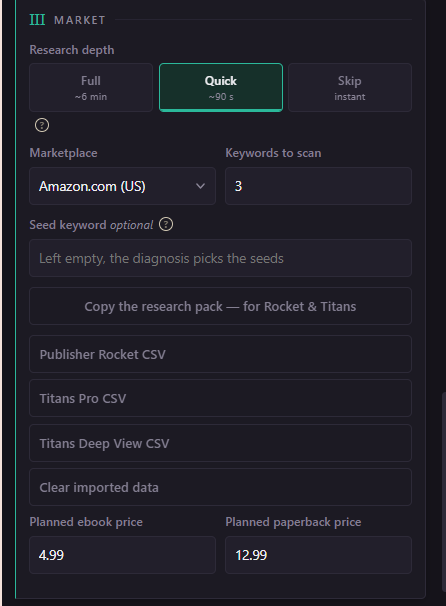The image size is (446, 606).
Task: Clear imported data
Action: coord(220,487)
